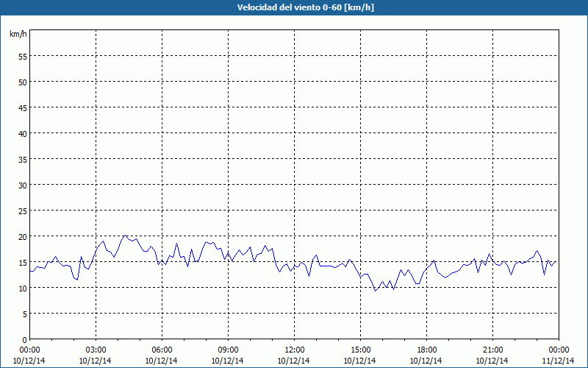Click the "15:00" time label
Screen dimensions: 588x368
coord(360,350)
